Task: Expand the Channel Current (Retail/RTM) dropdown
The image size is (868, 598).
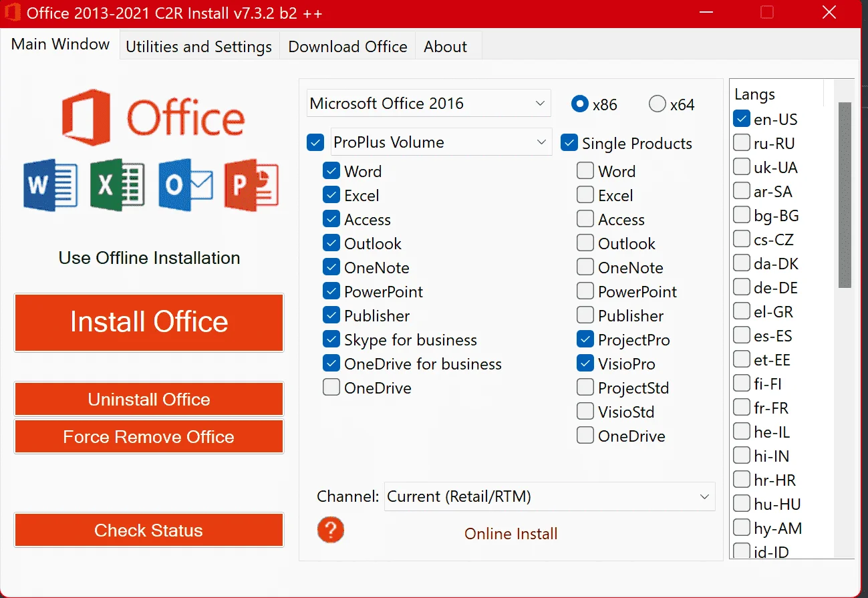Action: (x=549, y=496)
